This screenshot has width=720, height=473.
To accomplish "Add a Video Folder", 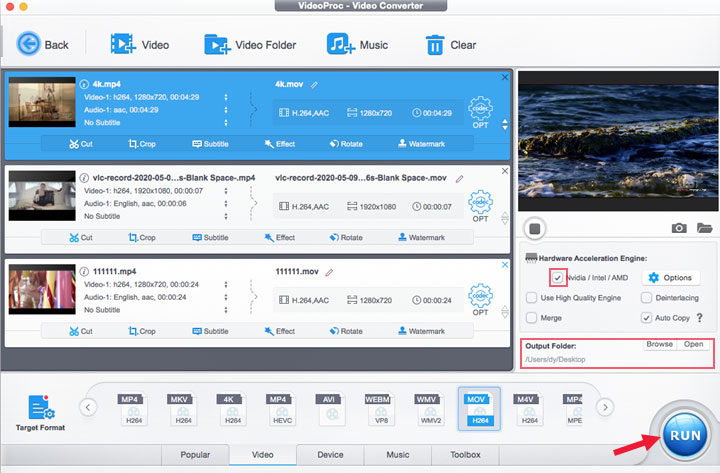I will tap(250, 45).
